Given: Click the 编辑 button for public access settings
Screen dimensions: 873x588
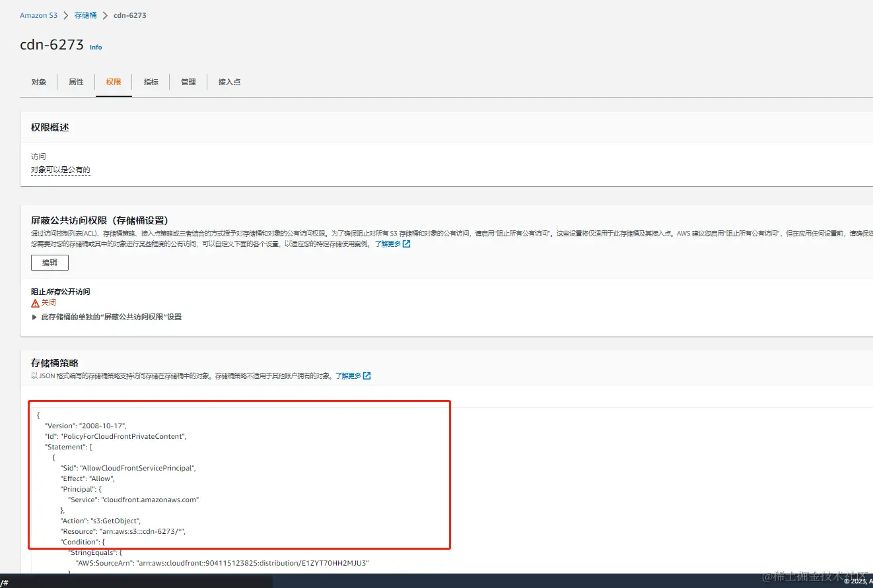Looking at the screenshot, I should [50, 263].
